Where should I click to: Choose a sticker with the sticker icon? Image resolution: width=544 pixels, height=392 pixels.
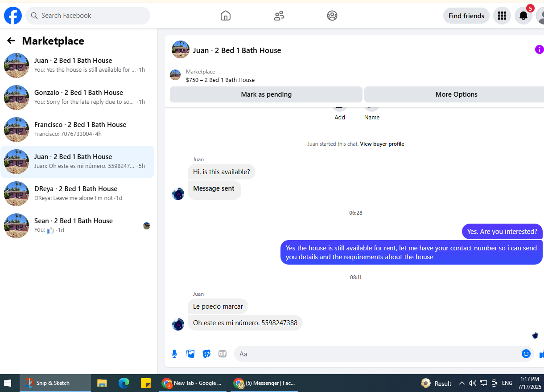tap(206, 354)
